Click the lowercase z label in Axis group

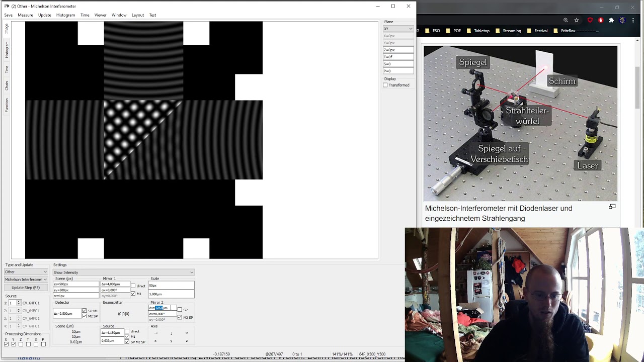187,341
